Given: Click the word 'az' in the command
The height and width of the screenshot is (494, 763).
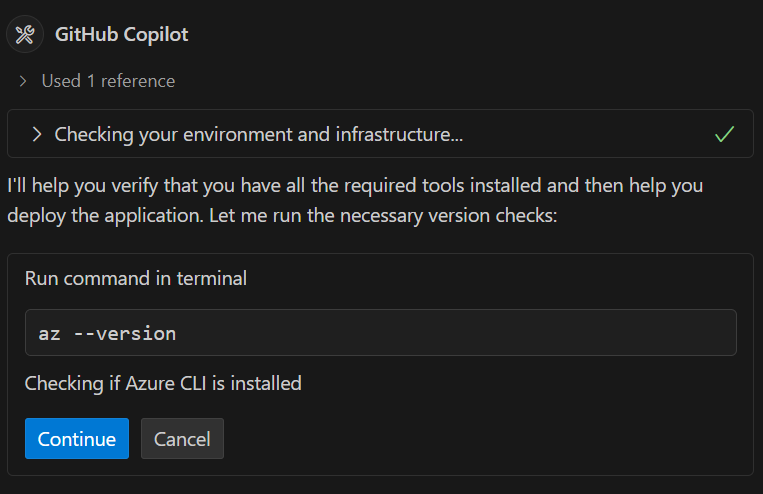Looking at the screenshot, I should (49, 333).
